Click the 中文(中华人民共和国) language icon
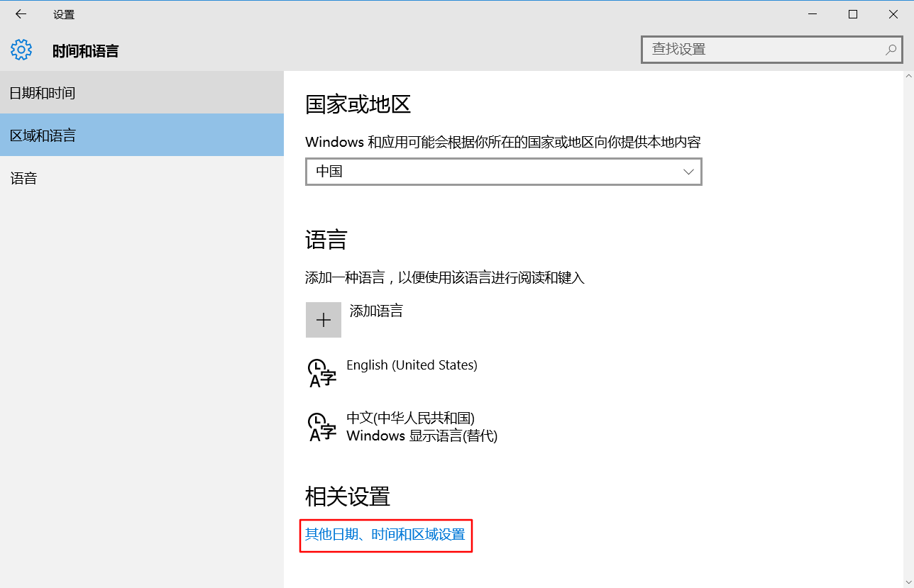 321,426
